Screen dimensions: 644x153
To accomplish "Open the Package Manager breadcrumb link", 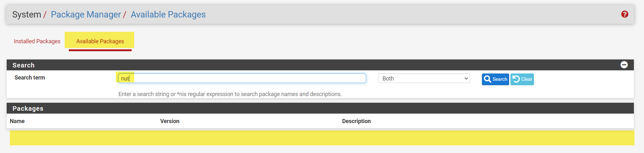I will click(86, 15).
